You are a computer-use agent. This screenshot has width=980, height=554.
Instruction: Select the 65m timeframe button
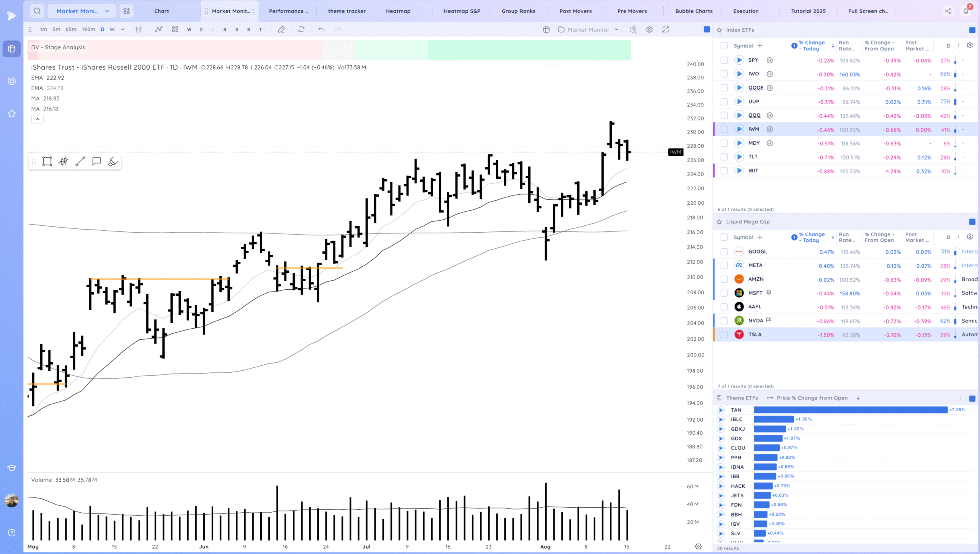coord(71,29)
